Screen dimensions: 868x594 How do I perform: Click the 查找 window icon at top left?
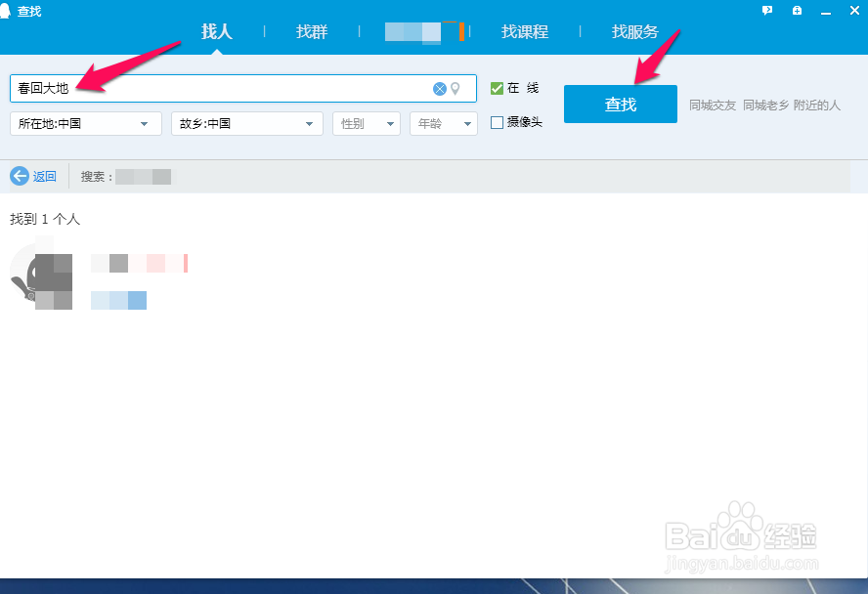click(9, 10)
